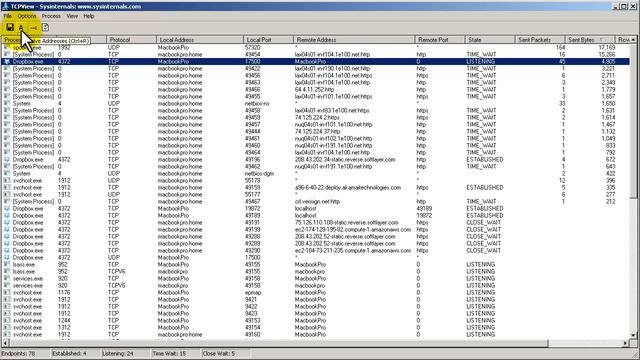The height and width of the screenshot is (360, 640).
Task: Click the Save toolbar icon
Action: pyautogui.click(x=10, y=27)
